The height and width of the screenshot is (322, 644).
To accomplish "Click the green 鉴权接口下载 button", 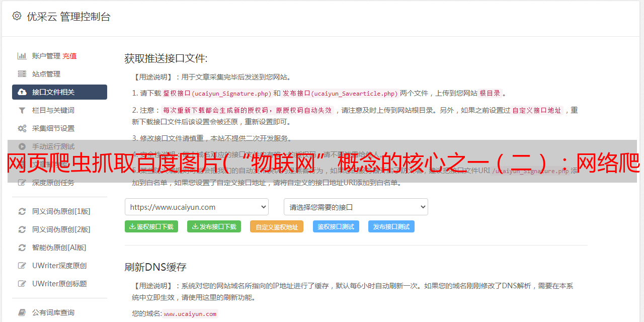I will 151,226.
